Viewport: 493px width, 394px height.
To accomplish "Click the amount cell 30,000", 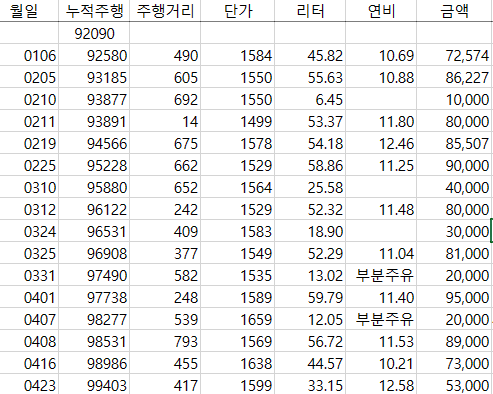I will pos(455,231).
